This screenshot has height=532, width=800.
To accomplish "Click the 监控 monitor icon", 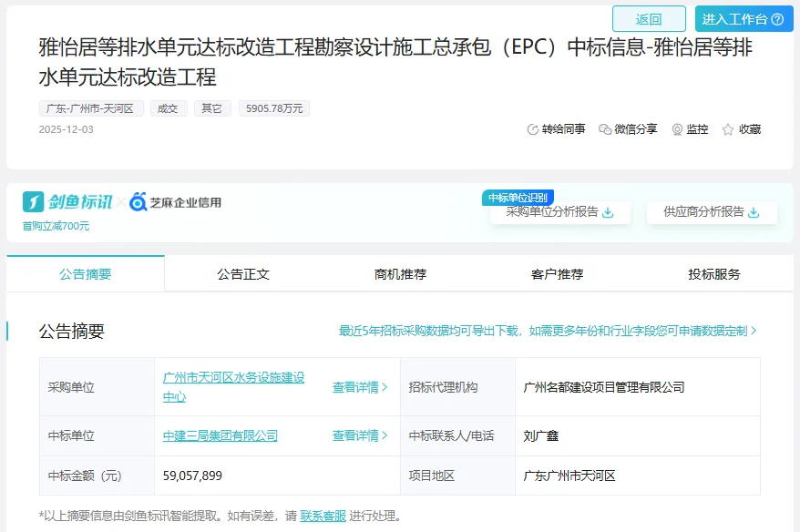I will pos(677,129).
